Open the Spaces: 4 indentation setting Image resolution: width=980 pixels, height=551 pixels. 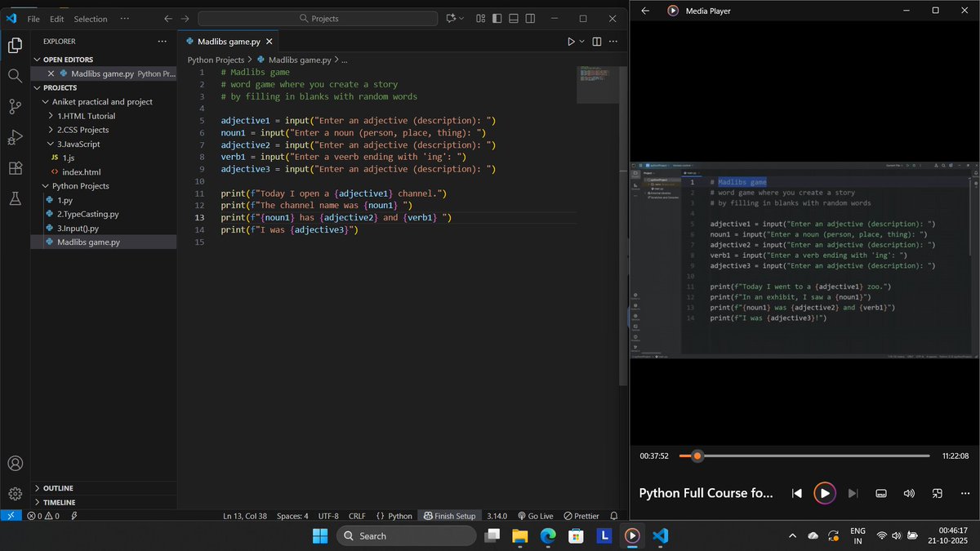click(x=292, y=516)
